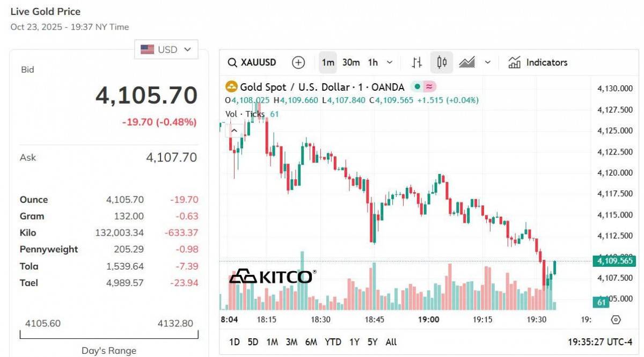This screenshot has height=357, width=644.
Task: Open chart settings hexagon icon
Action: pyautogui.click(x=616, y=320)
